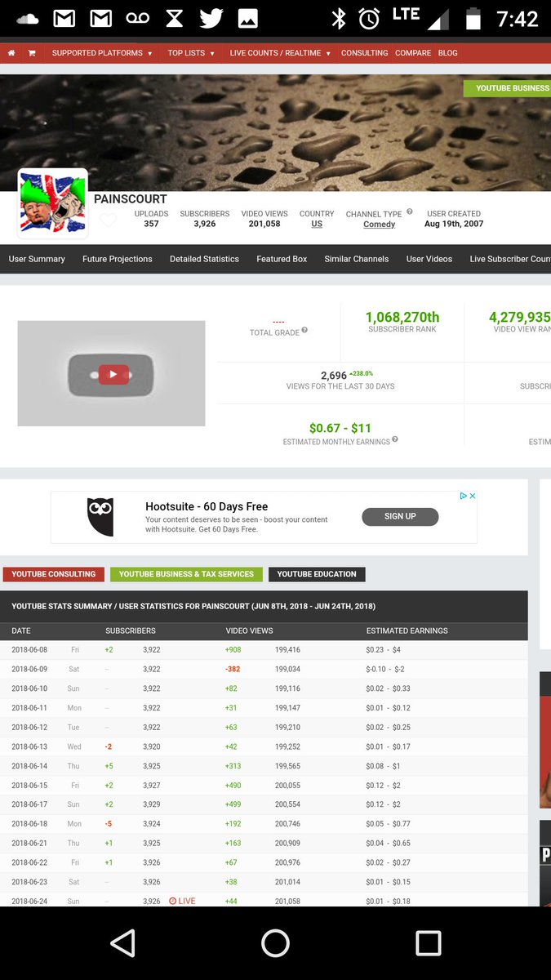The height and width of the screenshot is (980, 551).
Task: Expand the Live Counts / Realtime dropdown
Action: [280, 53]
